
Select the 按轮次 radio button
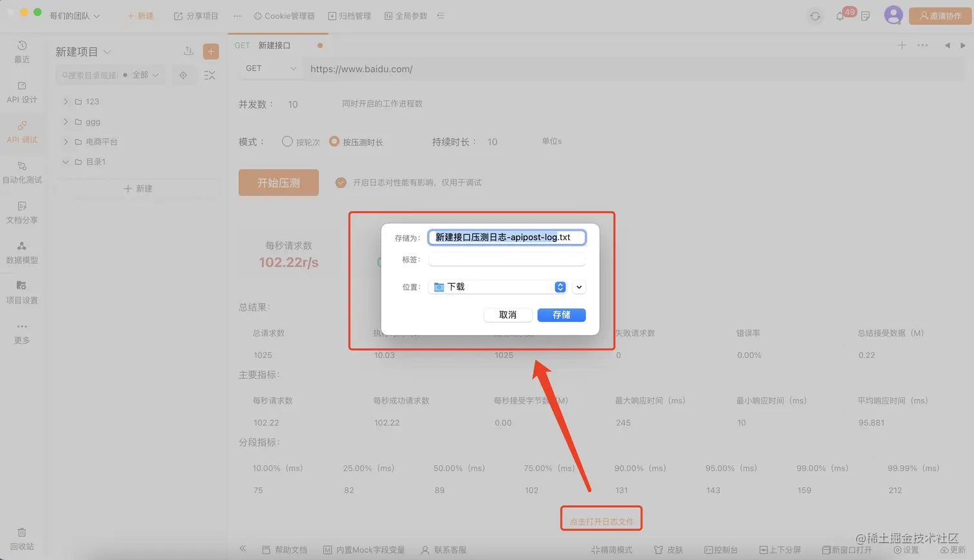pos(287,142)
